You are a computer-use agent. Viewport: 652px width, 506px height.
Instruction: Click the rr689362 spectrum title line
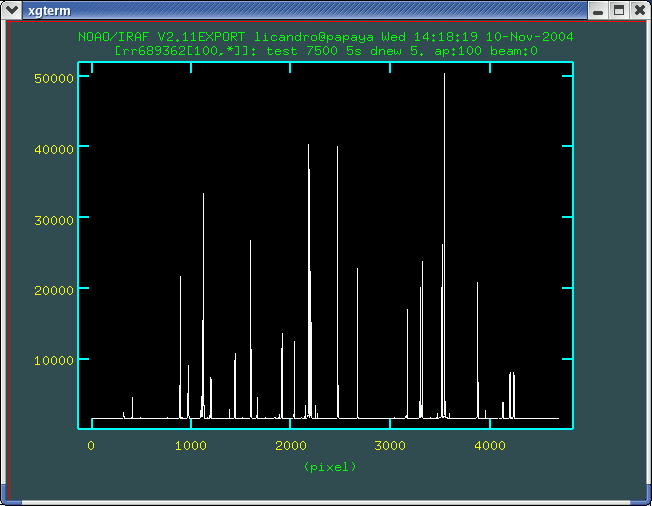[325, 50]
